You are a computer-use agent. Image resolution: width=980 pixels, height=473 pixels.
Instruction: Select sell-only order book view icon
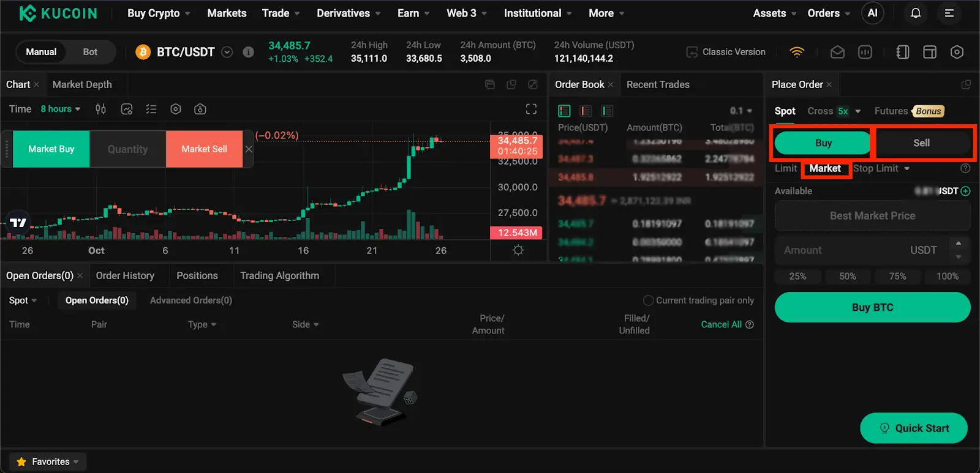[586, 111]
